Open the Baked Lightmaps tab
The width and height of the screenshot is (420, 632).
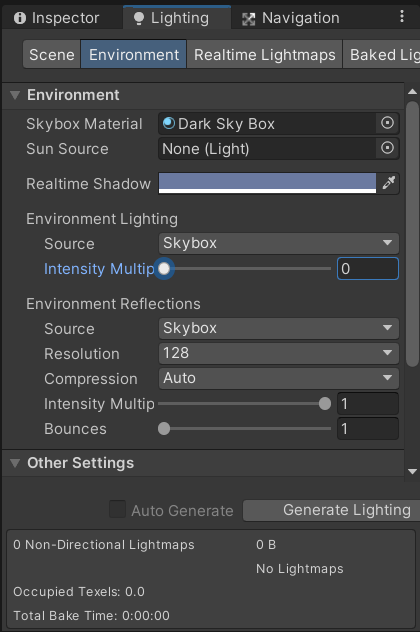point(382,54)
